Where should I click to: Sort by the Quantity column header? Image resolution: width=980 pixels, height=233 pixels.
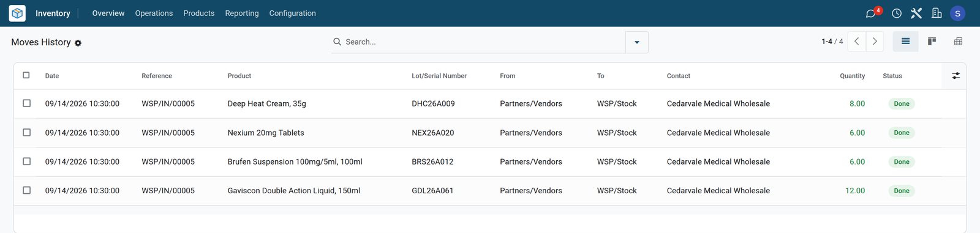(x=853, y=76)
